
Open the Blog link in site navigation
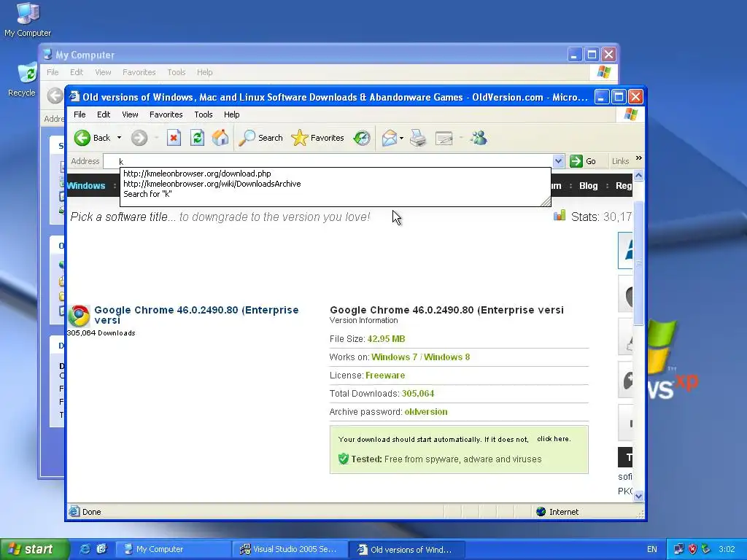[x=589, y=186]
